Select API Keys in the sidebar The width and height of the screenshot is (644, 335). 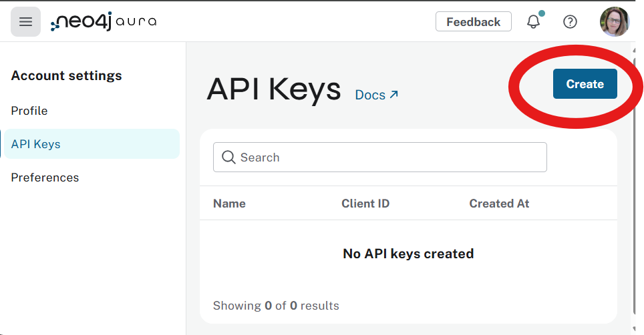pos(92,144)
